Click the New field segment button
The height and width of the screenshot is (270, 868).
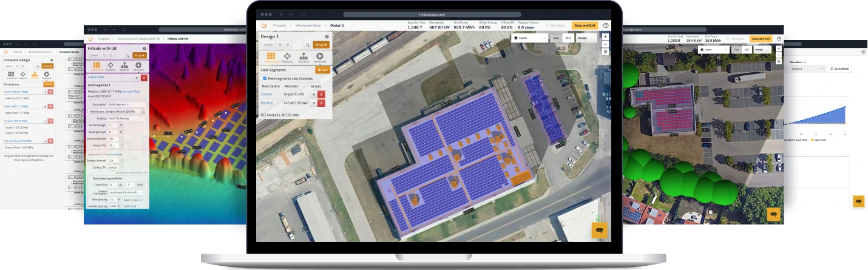[x=322, y=70]
